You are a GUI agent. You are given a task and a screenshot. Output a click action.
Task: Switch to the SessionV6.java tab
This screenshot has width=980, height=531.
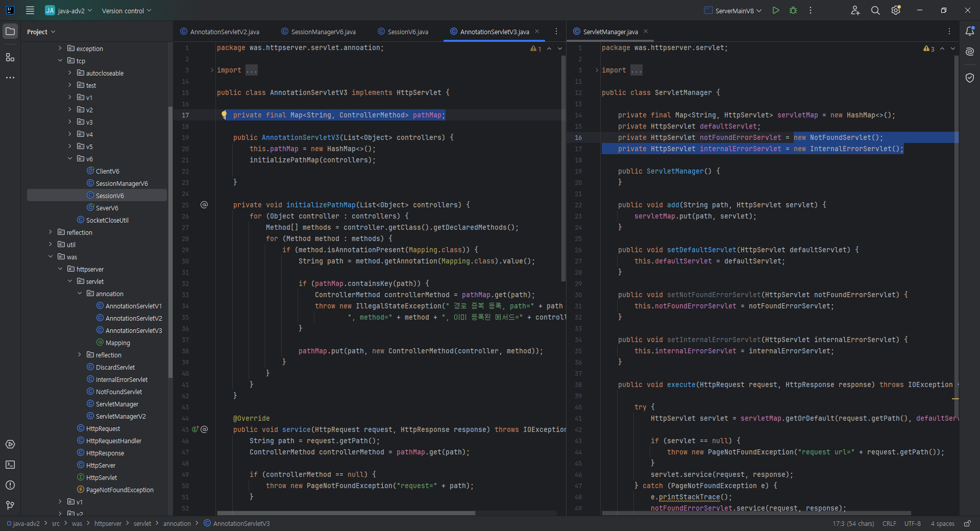[x=403, y=32]
